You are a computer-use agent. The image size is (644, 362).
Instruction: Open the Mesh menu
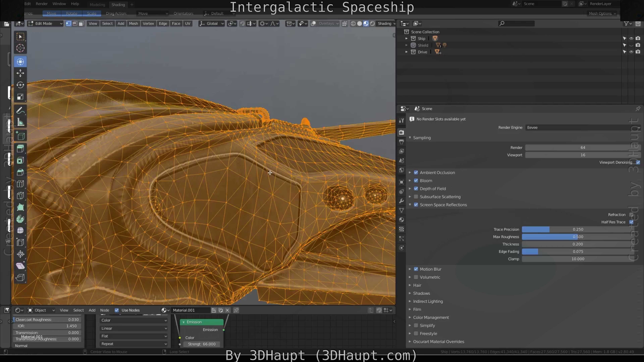coord(133,23)
